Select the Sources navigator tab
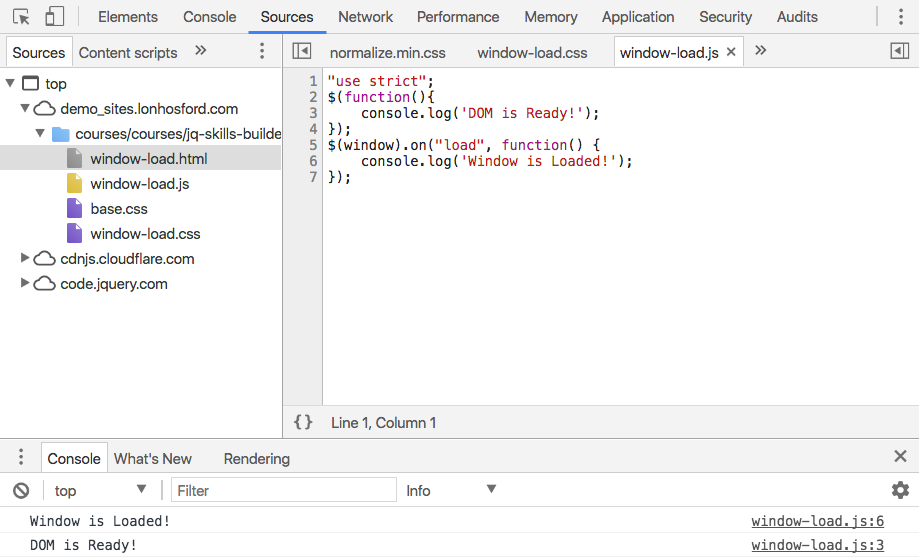919x560 pixels. (39, 53)
